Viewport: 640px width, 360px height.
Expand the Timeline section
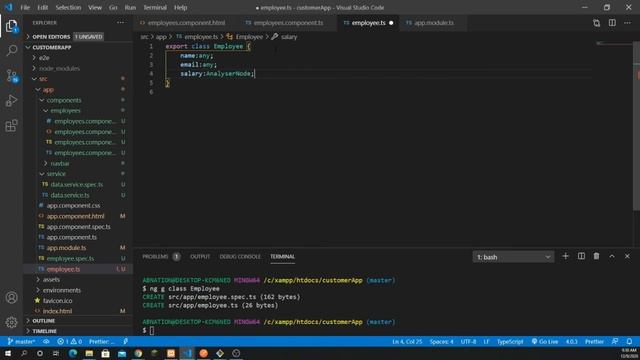[x=78, y=331]
